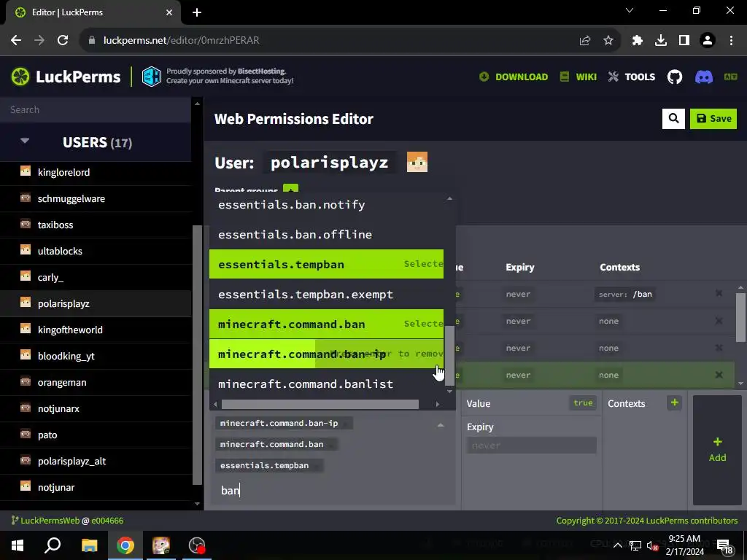Open the LuckPermsWeb @ e004666 footer link

pyautogui.click(x=66, y=521)
